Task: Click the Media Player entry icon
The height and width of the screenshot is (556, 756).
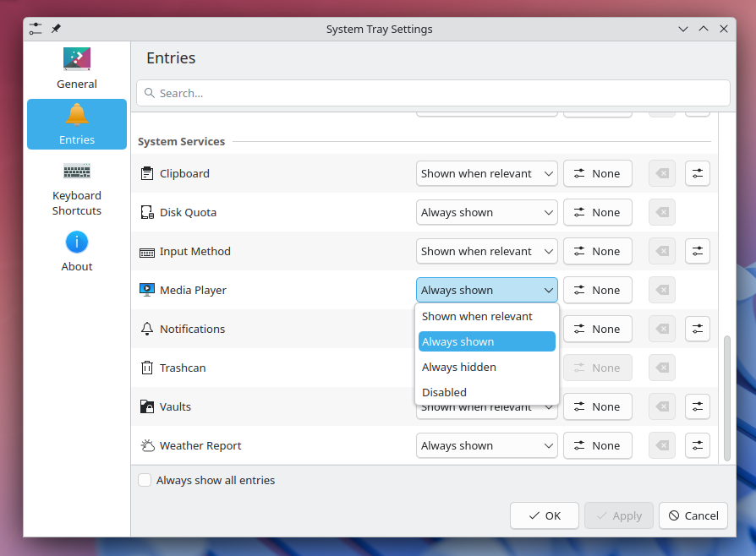Action: point(147,290)
